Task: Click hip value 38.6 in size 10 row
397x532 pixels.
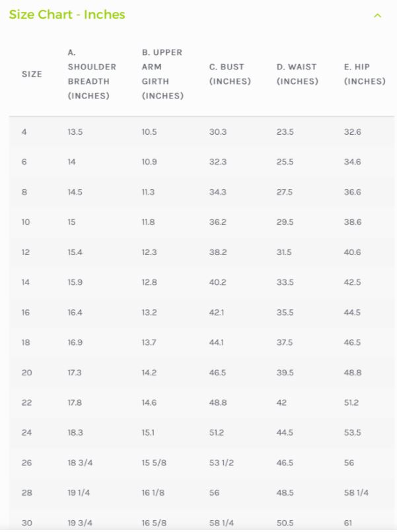Action: click(x=353, y=222)
